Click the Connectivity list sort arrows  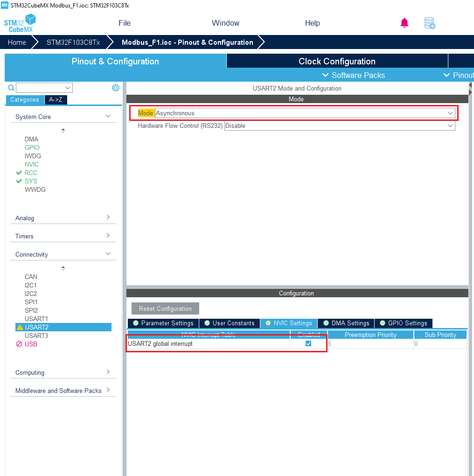[63, 268]
